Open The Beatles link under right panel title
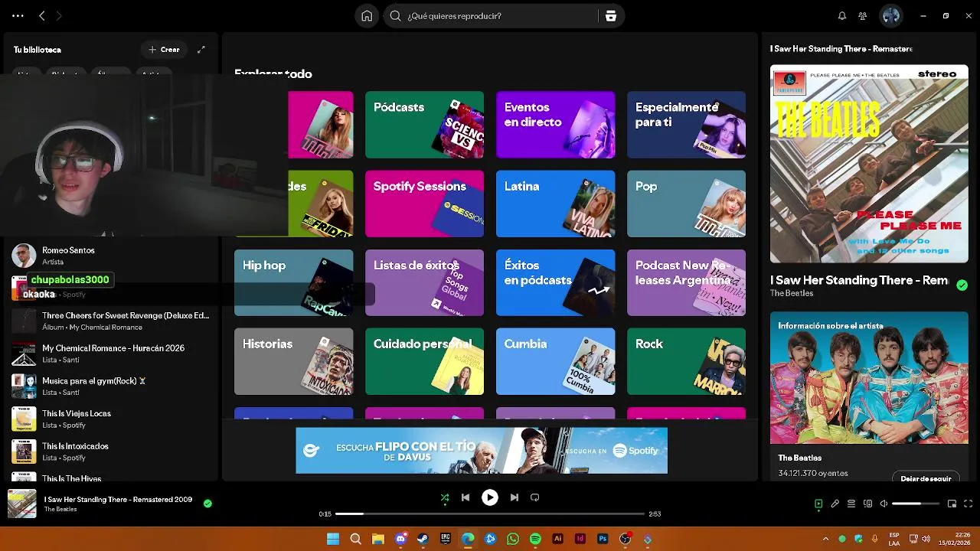980x551 pixels. (792, 293)
